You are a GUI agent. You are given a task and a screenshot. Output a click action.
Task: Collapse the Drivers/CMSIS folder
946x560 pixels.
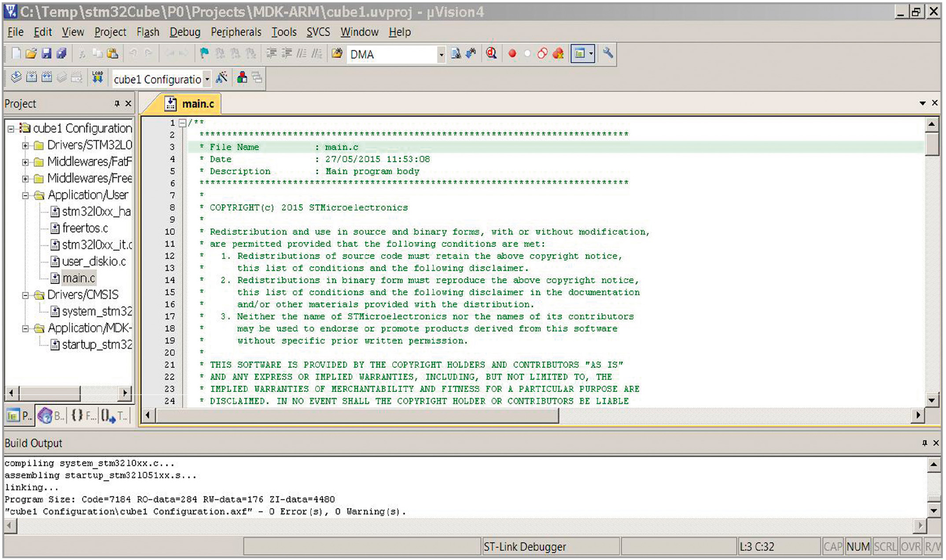pos(26,295)
